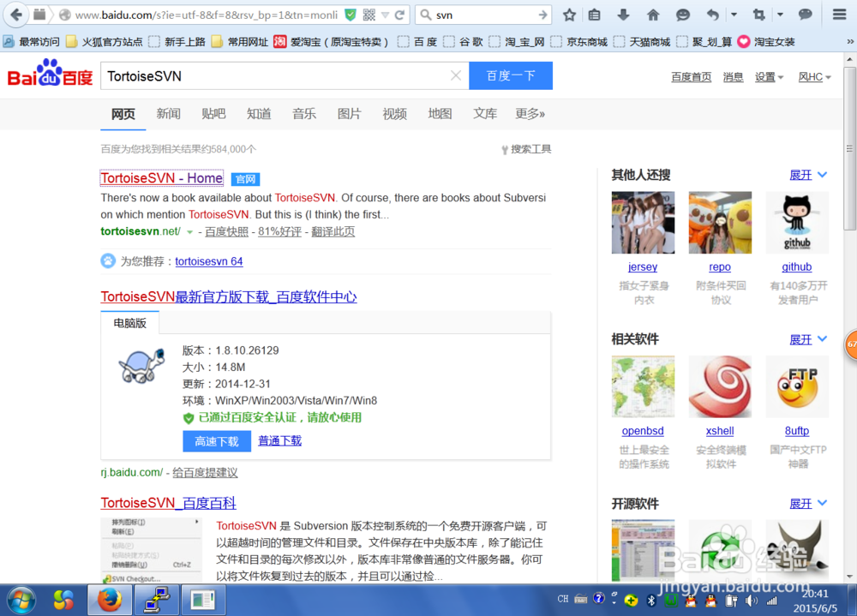Click the smiley chat icon in the toolbar
This screenshot has height=616, width=857.
pos(683,15)
